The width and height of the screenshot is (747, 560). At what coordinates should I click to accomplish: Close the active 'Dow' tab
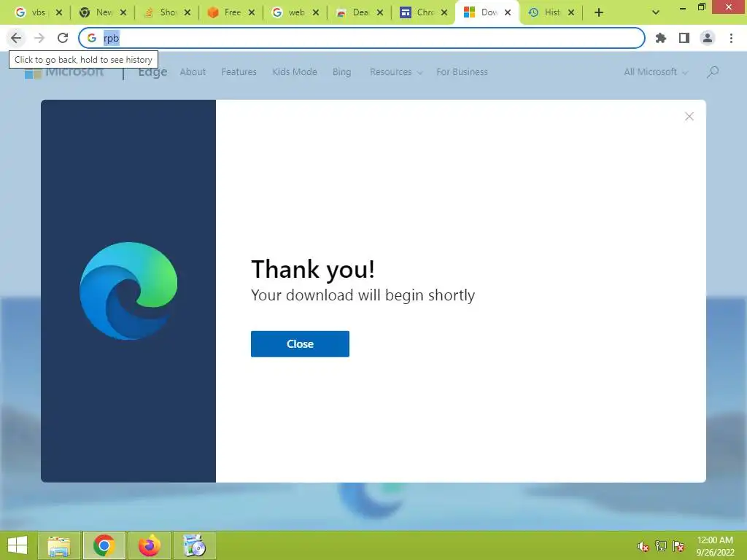[x=508, y=13]
